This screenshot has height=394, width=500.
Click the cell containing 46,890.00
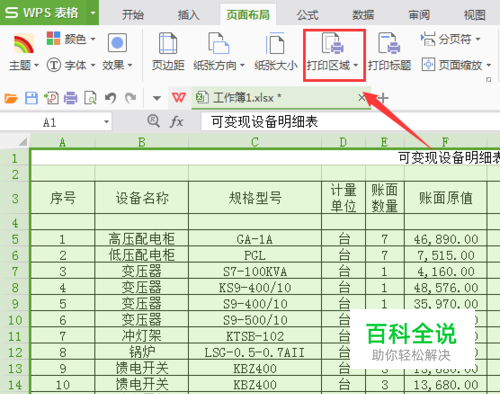[x=446, y=239]
